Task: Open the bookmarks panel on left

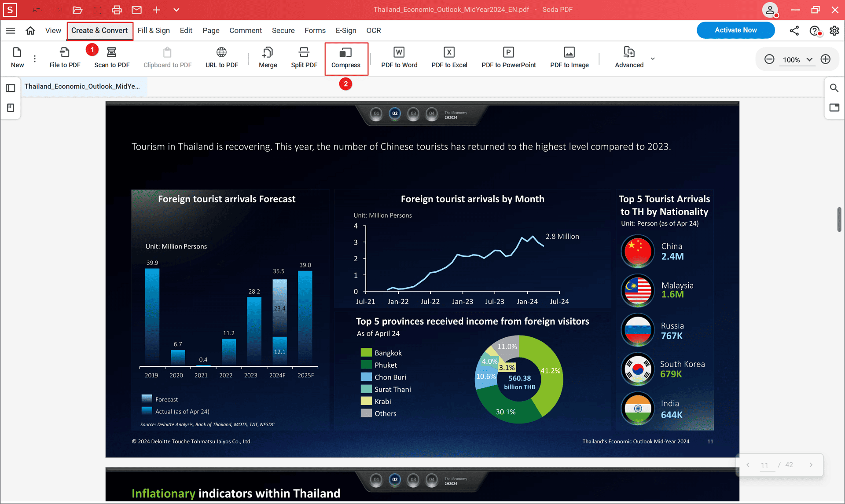Action: click(11, 108)
